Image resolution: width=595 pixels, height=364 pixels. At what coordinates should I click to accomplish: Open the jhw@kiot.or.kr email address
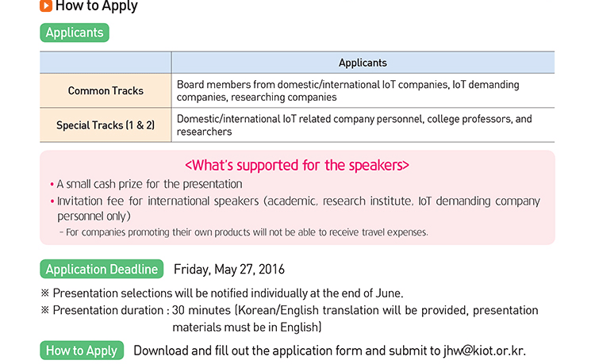click(x=485, y=351)
